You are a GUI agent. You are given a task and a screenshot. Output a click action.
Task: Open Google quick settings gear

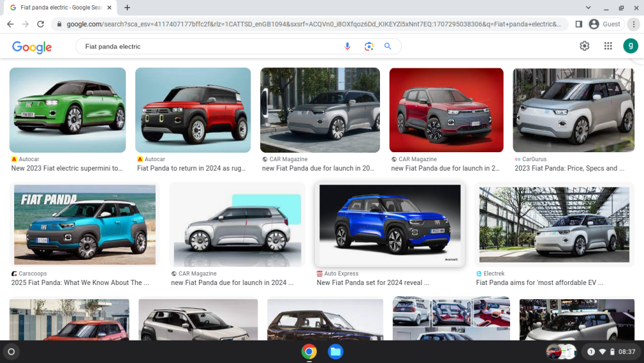tap(585, 46)
